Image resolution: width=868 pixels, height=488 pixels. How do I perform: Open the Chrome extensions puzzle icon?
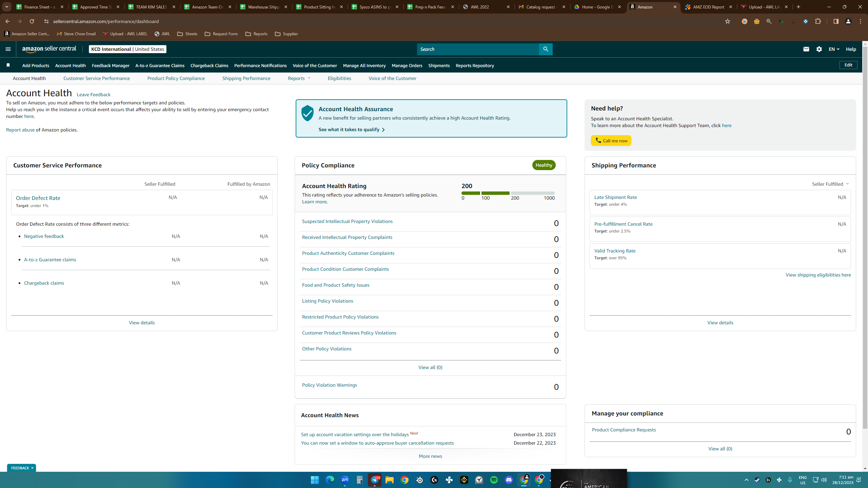818,21
